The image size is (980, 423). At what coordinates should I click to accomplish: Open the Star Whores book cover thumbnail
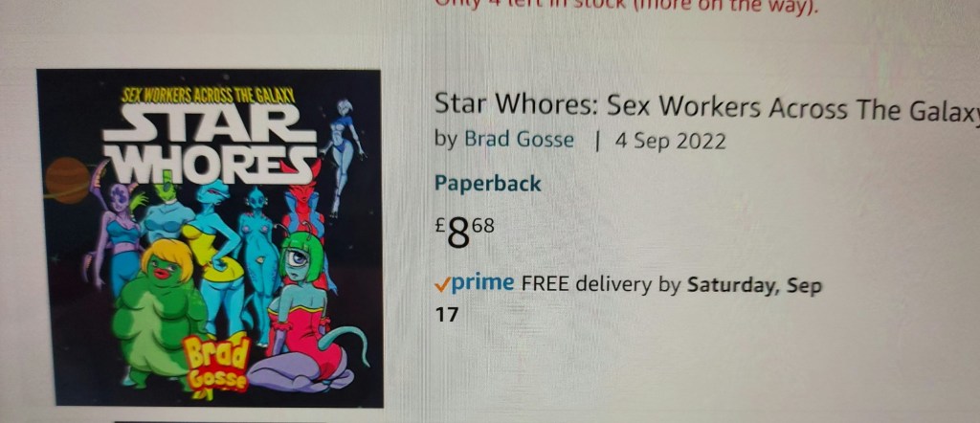coord(210,238)
